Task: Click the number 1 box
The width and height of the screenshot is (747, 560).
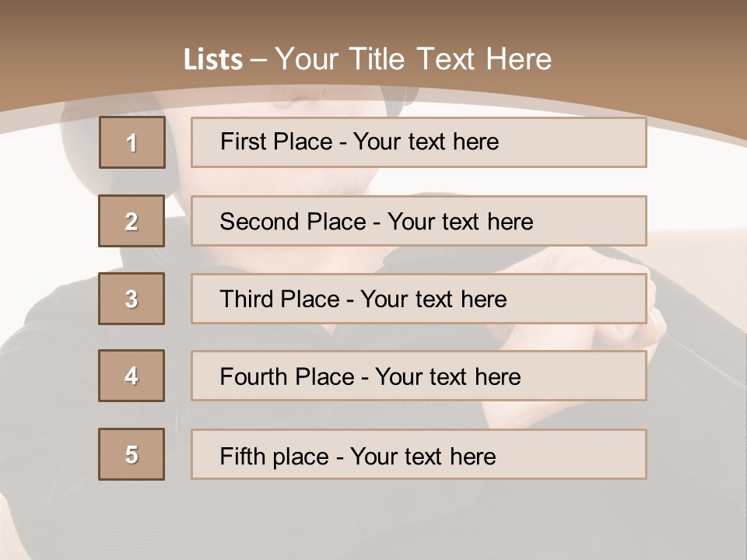Action: point(132,142)
